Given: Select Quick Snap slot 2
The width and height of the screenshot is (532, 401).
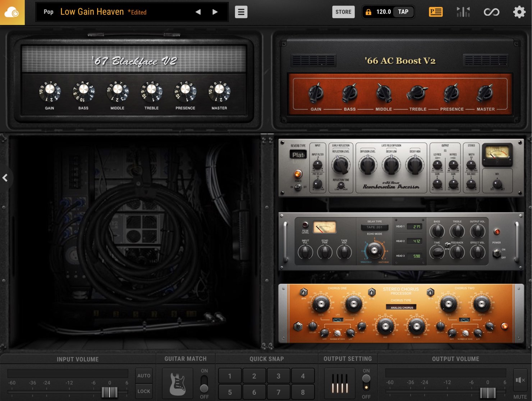Looking at the screenshot, I should click(254, 376).
